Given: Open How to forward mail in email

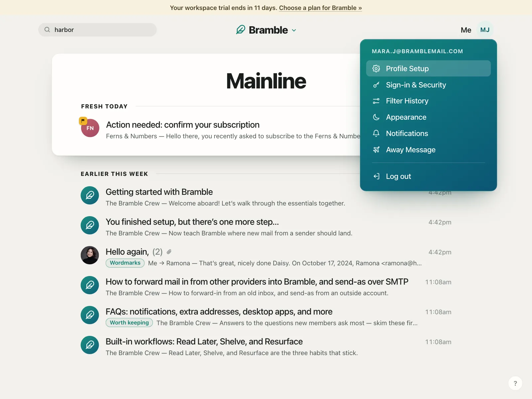Looking at the screenshot, I should 257,282.
